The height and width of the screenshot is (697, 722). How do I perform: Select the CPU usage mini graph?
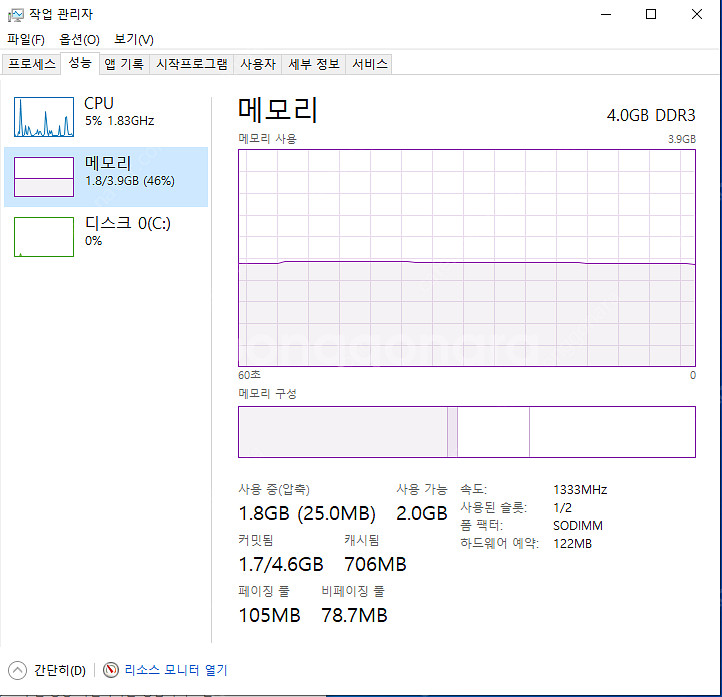click(x=44, y=117)
